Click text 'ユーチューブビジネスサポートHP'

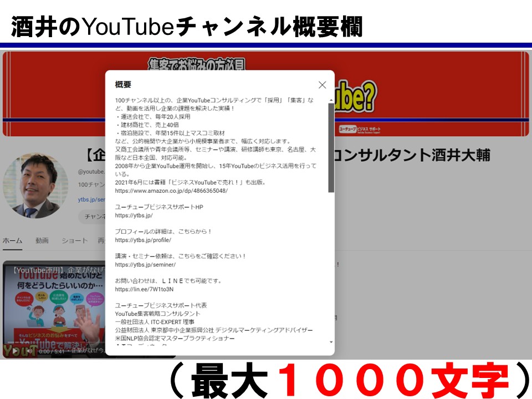click(x=159, y=207)
